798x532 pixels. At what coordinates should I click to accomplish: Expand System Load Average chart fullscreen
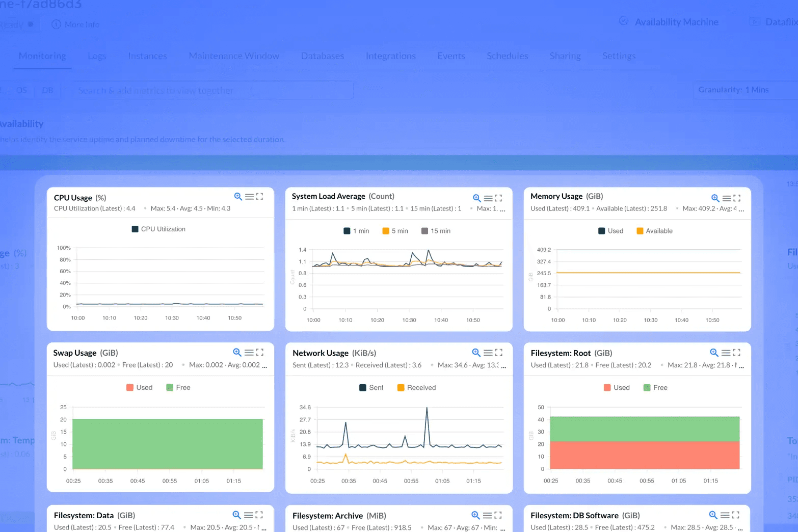point(498,198)
